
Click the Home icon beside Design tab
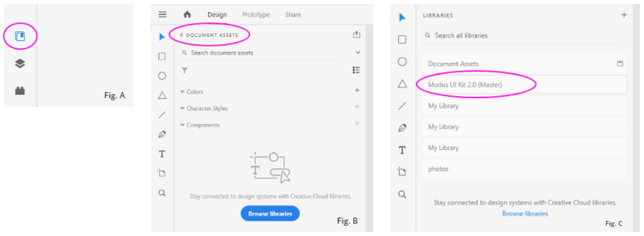(187, 15)
